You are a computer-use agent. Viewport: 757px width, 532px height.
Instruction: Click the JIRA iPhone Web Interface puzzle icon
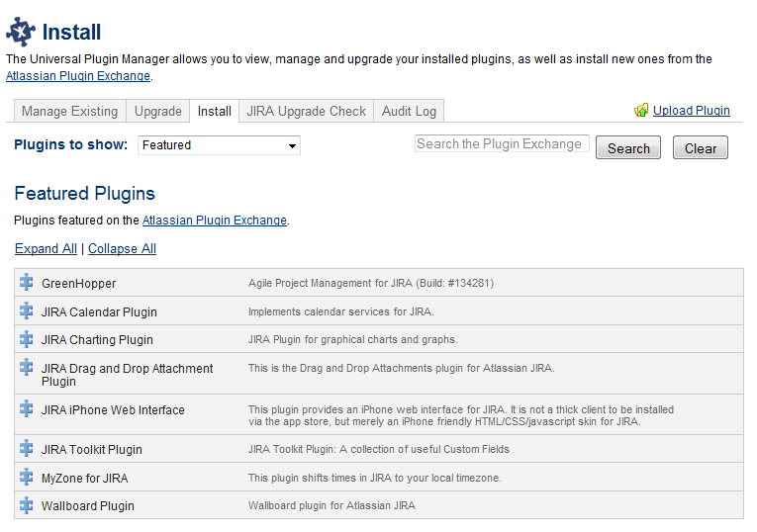pos(27,408)
